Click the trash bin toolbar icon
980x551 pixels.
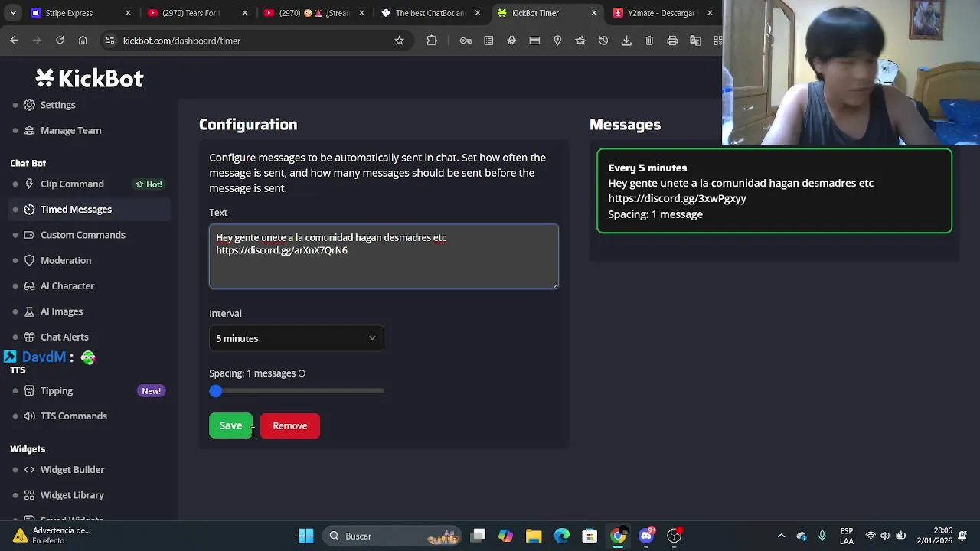[649, 41]
